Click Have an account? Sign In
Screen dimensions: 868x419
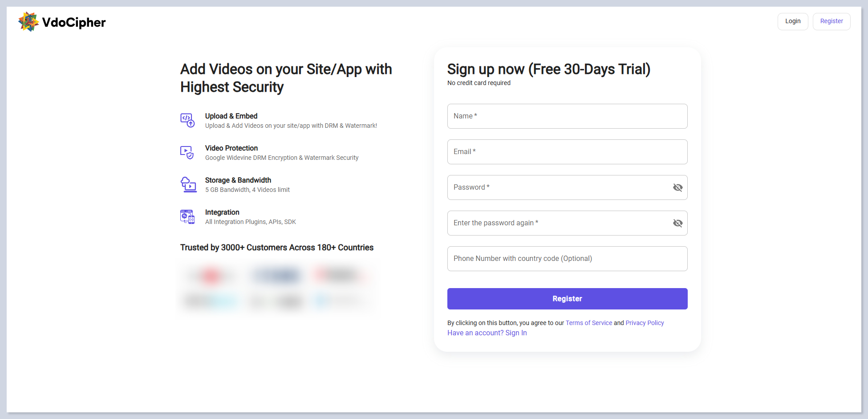tap(487, 333)
